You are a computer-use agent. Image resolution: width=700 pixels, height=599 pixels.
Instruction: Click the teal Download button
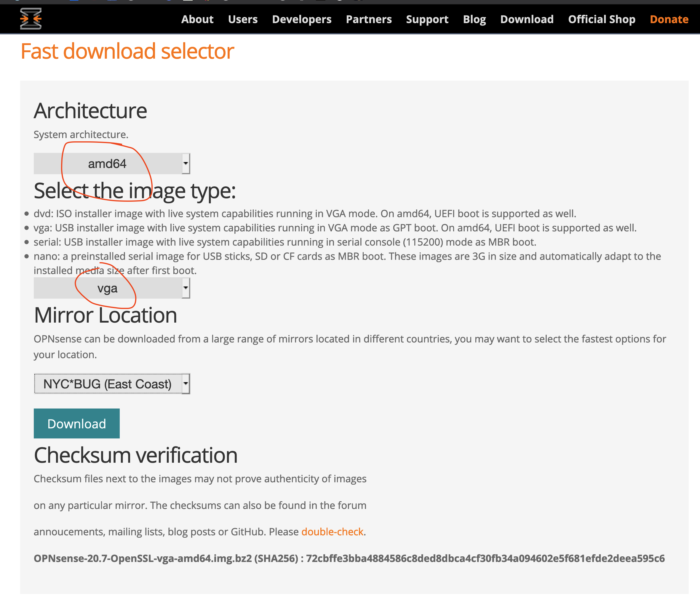(77, 423)
